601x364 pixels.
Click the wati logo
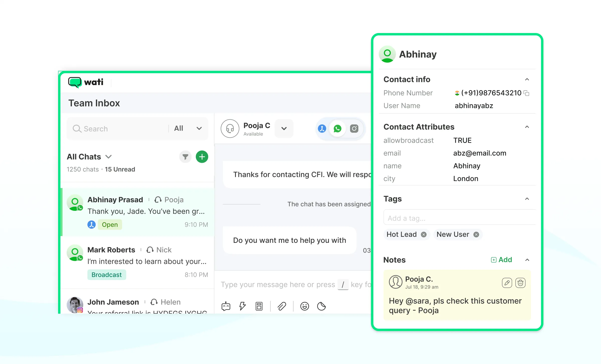(x=86, y=82)
